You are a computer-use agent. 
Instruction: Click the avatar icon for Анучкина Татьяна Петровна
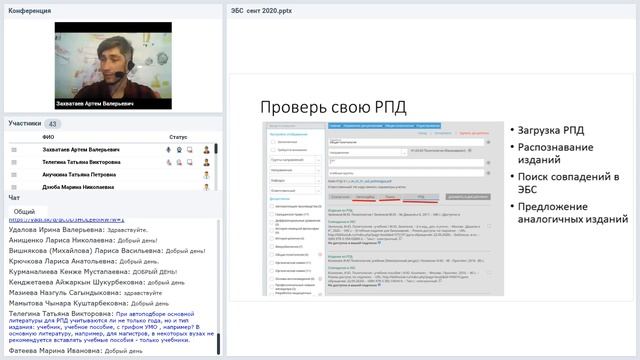coord(207,175)
